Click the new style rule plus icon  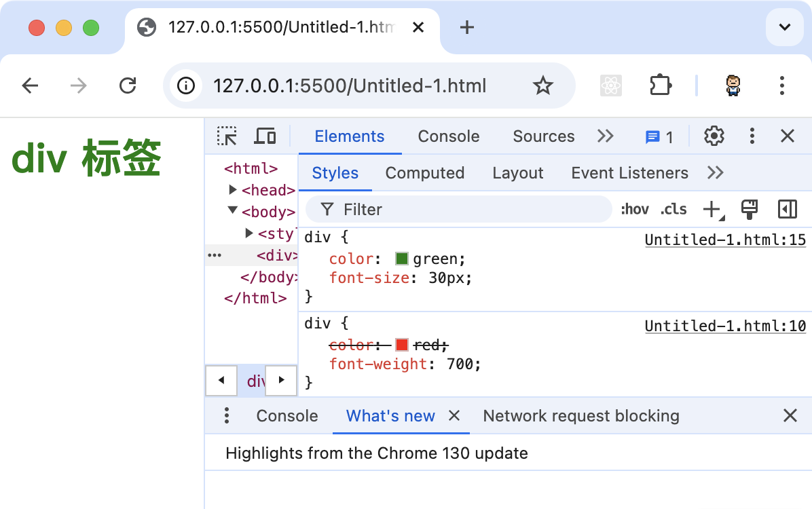[x=712, y=210]
